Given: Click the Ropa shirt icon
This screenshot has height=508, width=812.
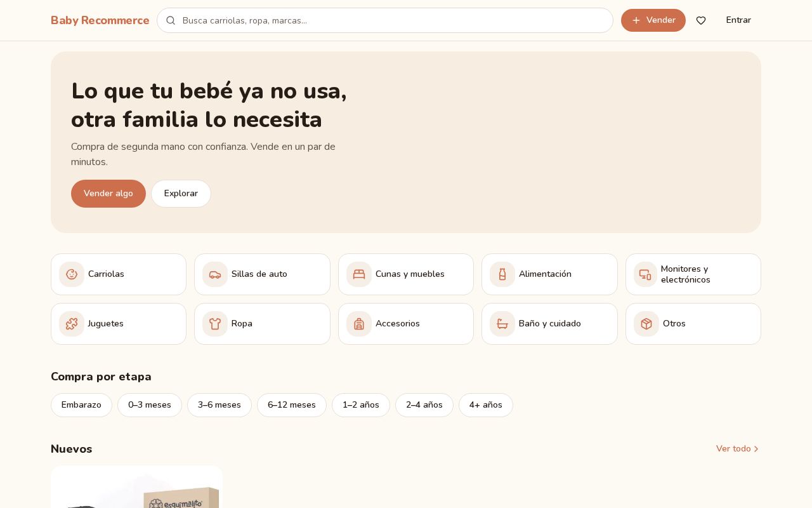Looking at the screenshot, I should pyautogui.click(x=215, y=324).
